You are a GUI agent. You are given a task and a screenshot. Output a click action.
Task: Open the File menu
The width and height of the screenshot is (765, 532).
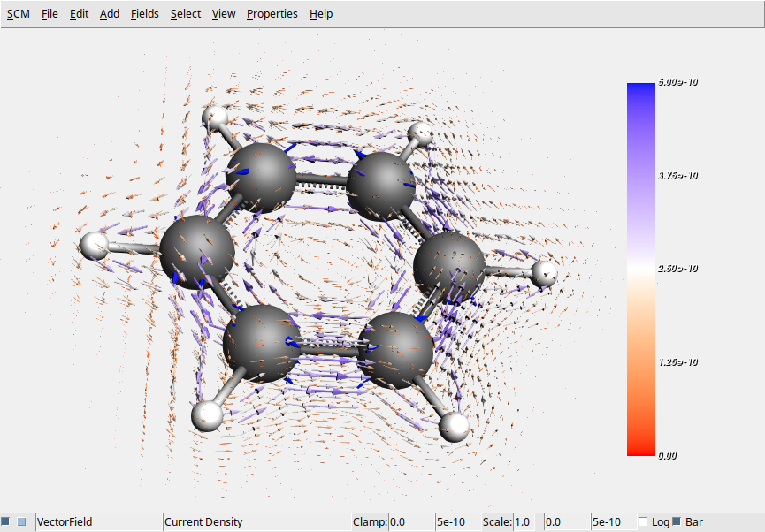pyautogui.click(x=50, y=13)
